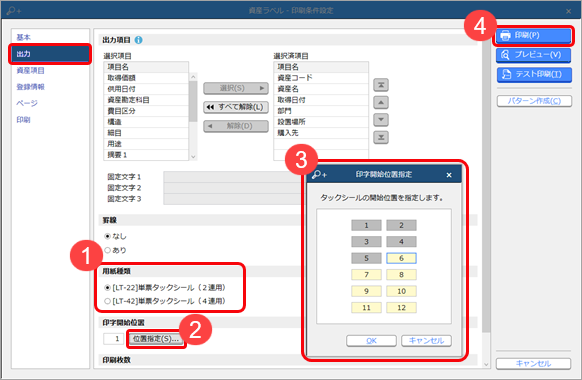Select 資産名 in 選択済項目 list
The width and height of the screenshot is (582, 380).
coord(321,89)
